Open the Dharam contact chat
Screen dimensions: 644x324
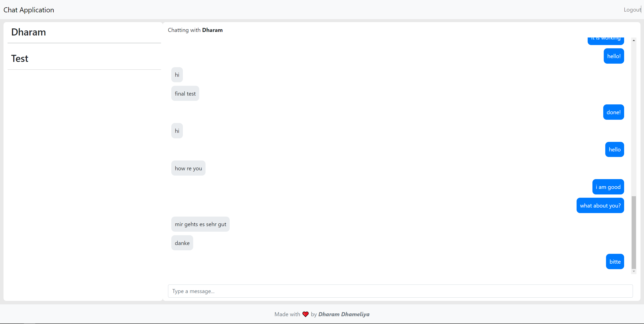pos(28,32)
